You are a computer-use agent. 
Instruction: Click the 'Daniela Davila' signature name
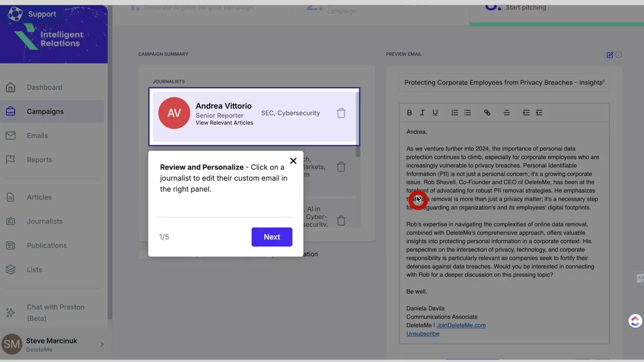[x=426, y=308]
